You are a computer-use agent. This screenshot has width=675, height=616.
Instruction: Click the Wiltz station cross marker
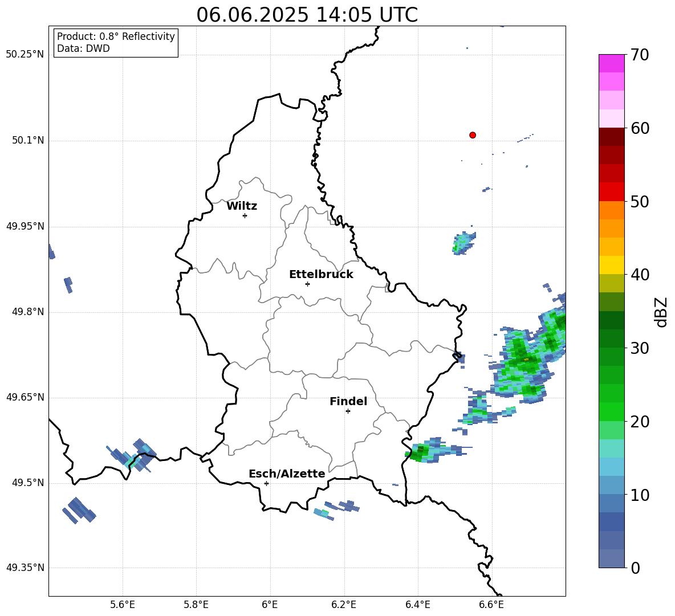(245, 215)
